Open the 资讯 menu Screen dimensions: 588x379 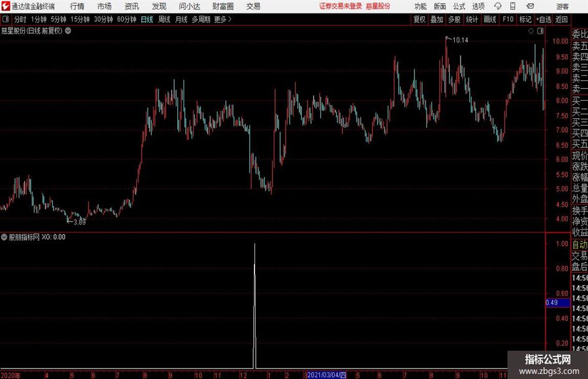[x=132, y=6]
